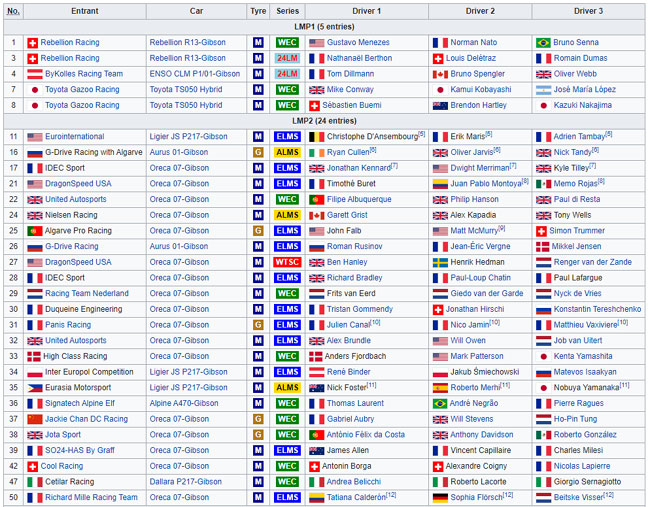Open the Jean-Éric Vergne driver link

[x=480, y=246]
